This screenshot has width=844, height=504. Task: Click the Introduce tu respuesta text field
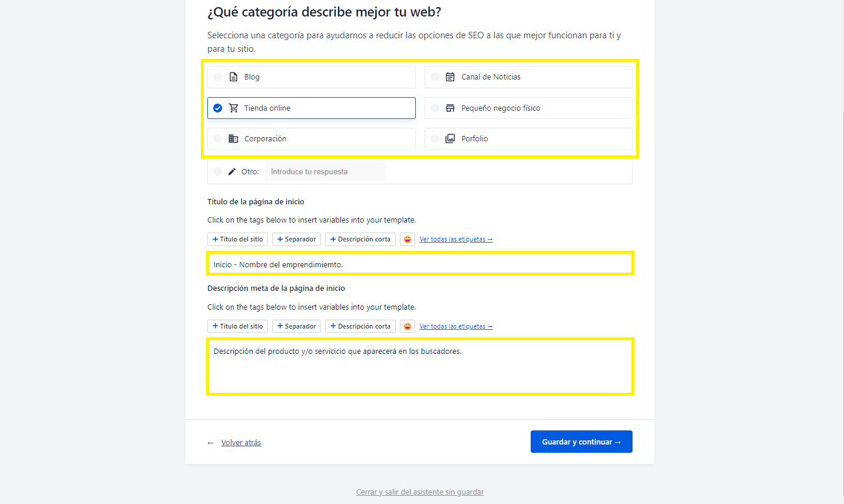(325, 172)
